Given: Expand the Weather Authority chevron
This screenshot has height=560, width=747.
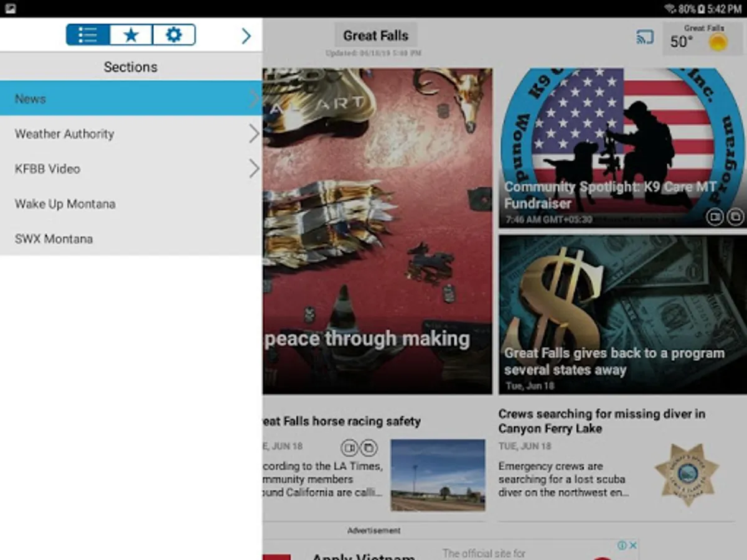Looking at the screenshot, I should (x=254, y=134).
